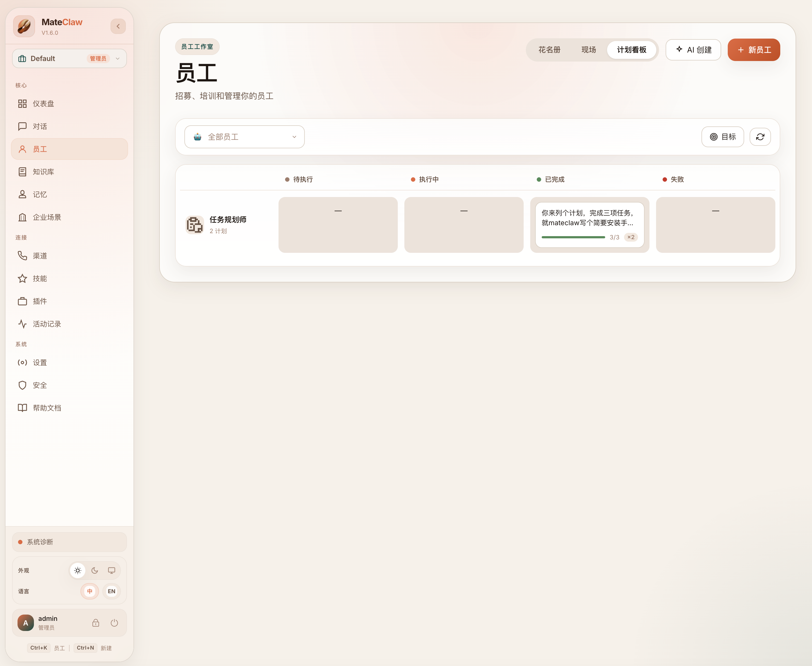Open the 企业场景 building icon

(x=22, y=217)
